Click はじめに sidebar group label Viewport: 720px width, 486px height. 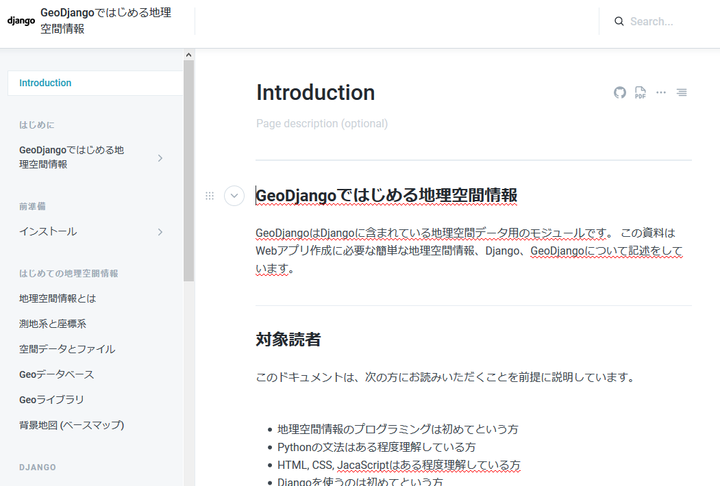(37, 125)
